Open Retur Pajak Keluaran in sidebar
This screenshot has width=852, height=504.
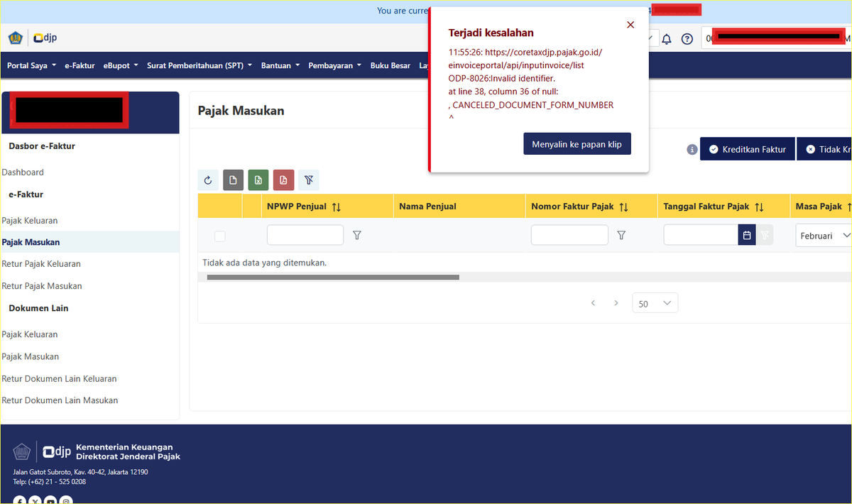[41, 264]
